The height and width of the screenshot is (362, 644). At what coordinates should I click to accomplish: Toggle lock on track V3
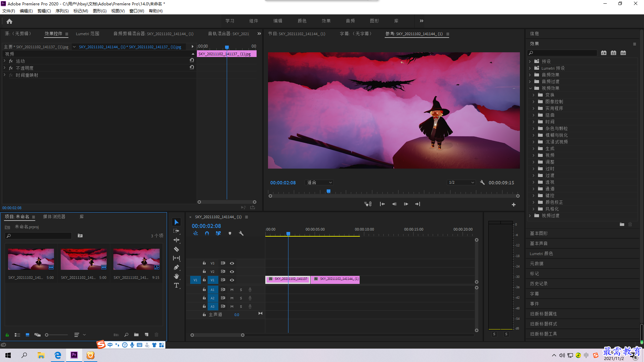[204, 263]
